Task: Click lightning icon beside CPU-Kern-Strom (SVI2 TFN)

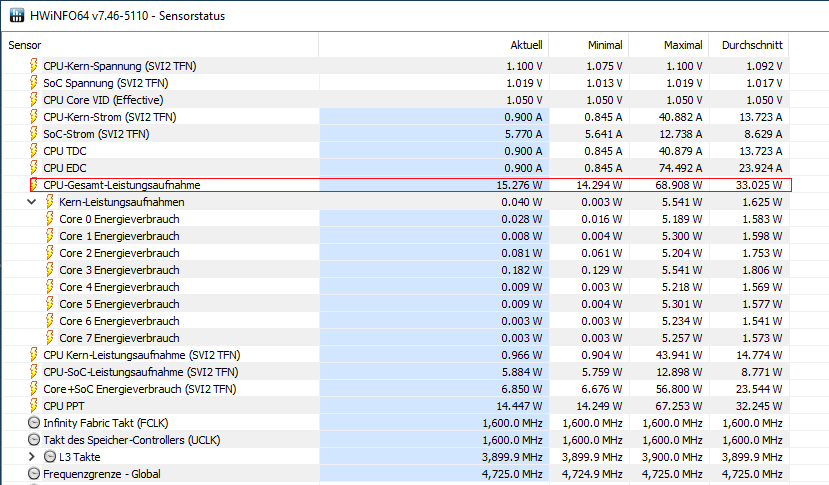Action: click(x=34, y=116)
